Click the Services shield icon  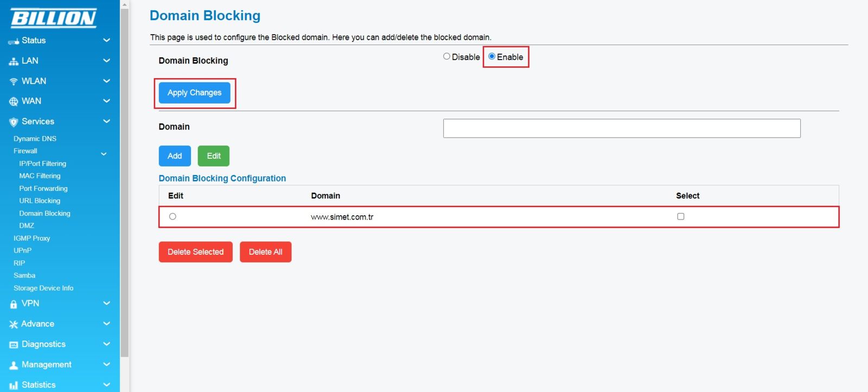(14, 122)
